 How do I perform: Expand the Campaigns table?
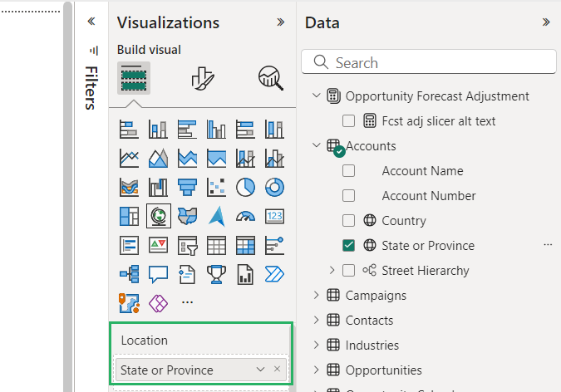tap(316, 296)
